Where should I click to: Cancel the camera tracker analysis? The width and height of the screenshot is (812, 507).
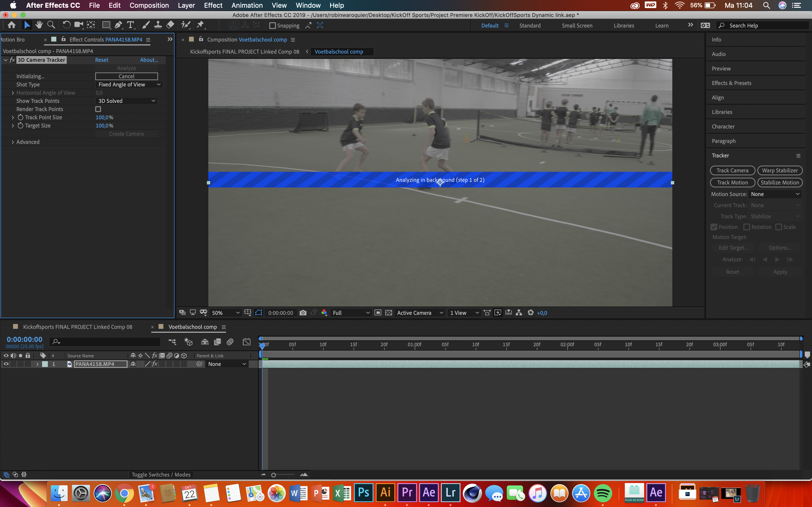tap(126, 77)
